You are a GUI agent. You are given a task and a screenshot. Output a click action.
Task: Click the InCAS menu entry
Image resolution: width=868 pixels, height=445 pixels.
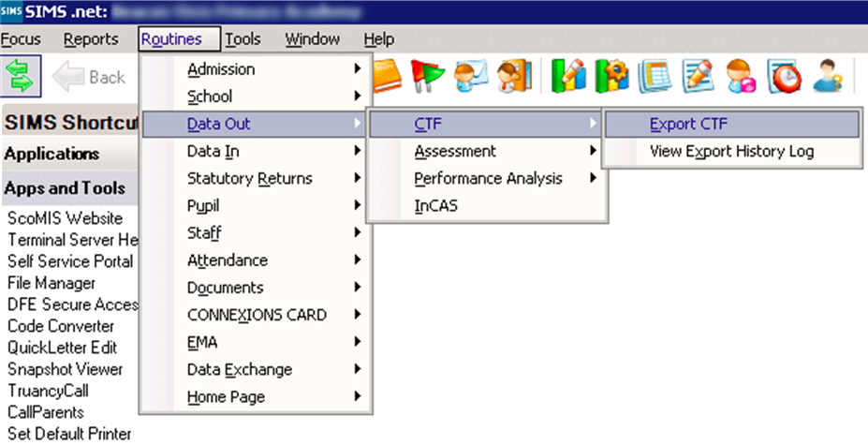[486, 205]
